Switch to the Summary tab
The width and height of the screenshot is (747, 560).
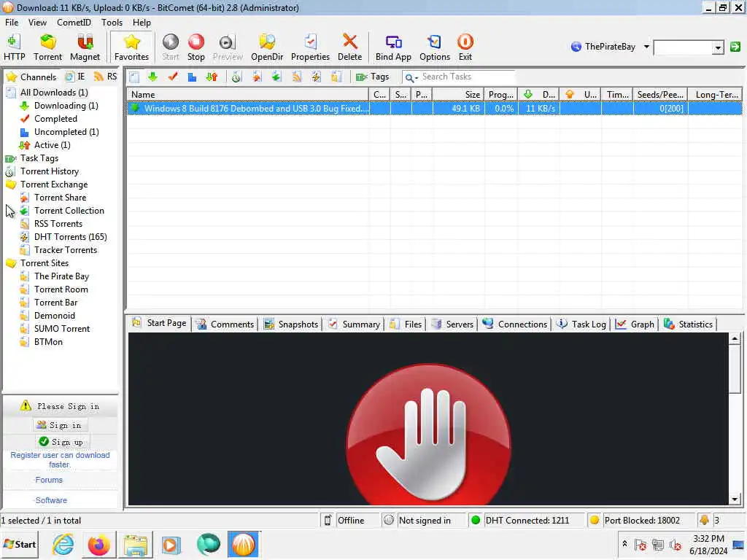pos(355,324)
